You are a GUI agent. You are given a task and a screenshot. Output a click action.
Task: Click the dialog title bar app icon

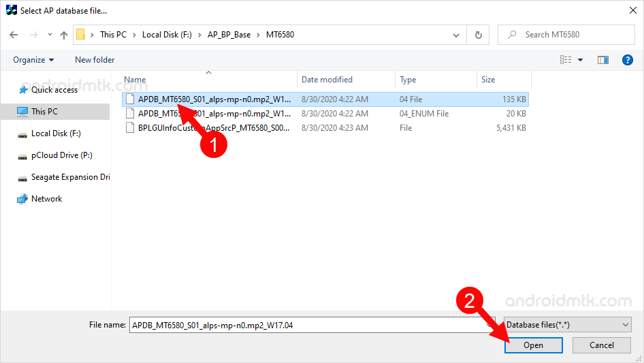(11, 10)
